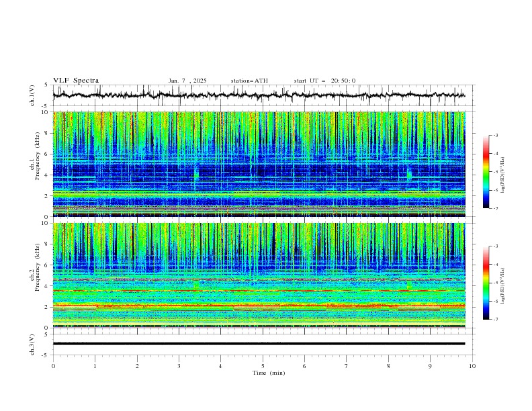Screen dimensions: 532x411
Task: Select the ch.3 waveform trace plot
Action: [263, 345]
